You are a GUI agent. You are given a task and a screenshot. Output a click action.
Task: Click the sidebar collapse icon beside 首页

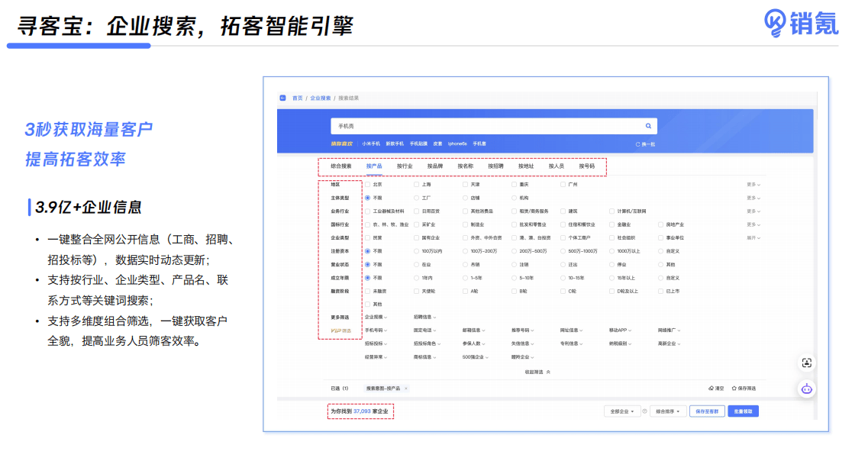click(282, 98)
